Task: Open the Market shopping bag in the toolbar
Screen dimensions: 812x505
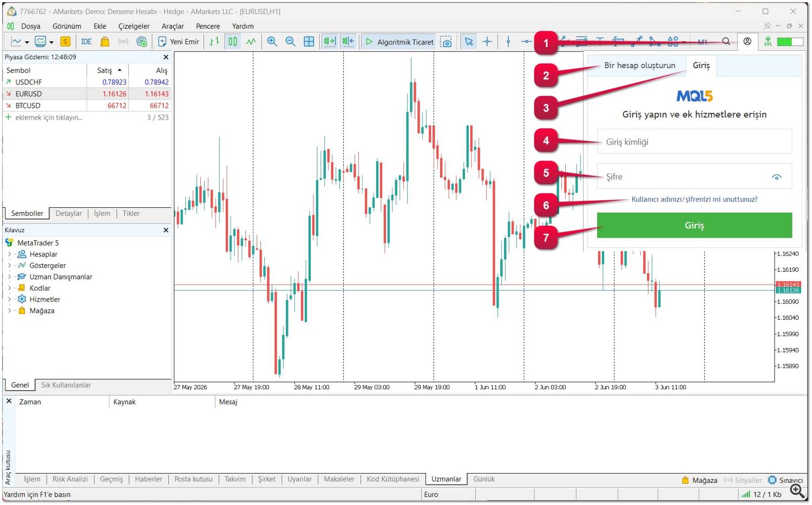Action: (x=105, y=42)
